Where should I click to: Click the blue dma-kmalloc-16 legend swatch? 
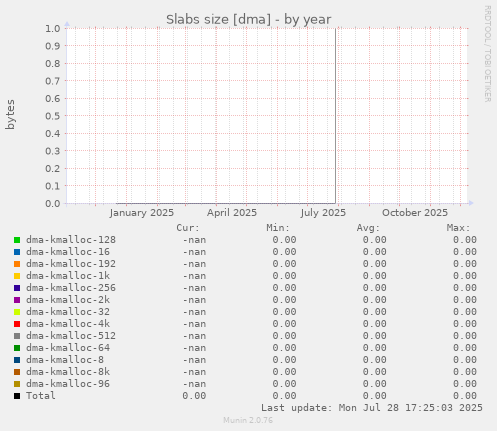[17, 252]
